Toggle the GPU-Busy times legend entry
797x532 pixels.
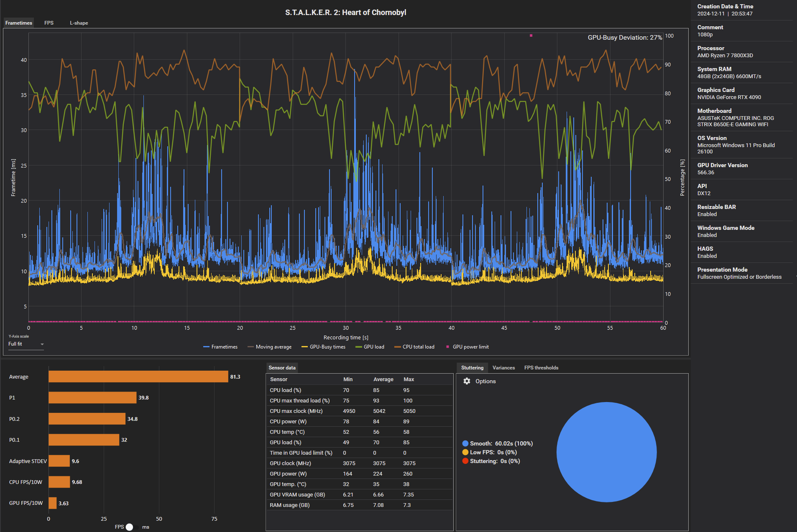click(323, 347)
